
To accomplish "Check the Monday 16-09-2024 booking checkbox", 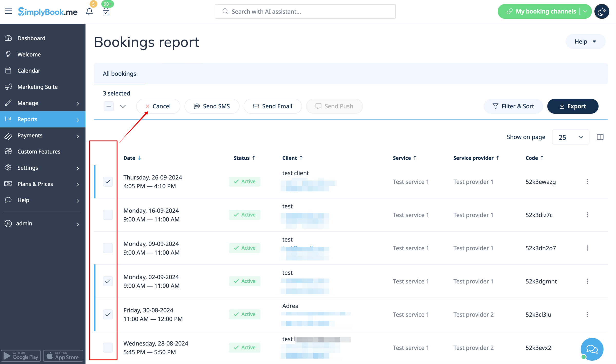I will tap(108, 215).
